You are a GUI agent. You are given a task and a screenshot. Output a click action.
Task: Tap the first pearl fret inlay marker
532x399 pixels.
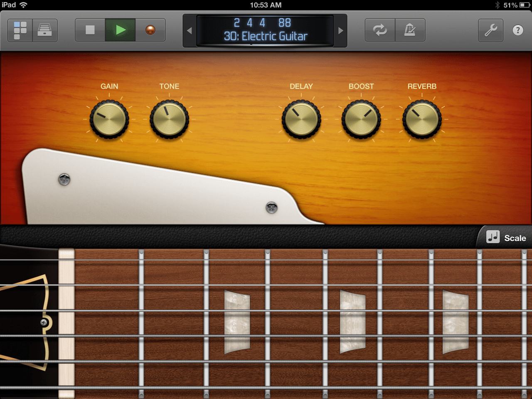point(237,322)
